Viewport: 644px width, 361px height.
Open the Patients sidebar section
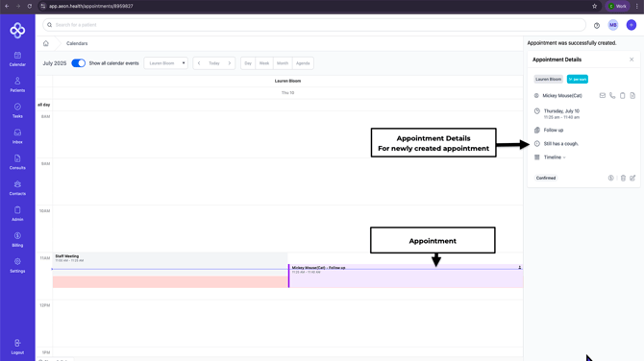[17, 84]
